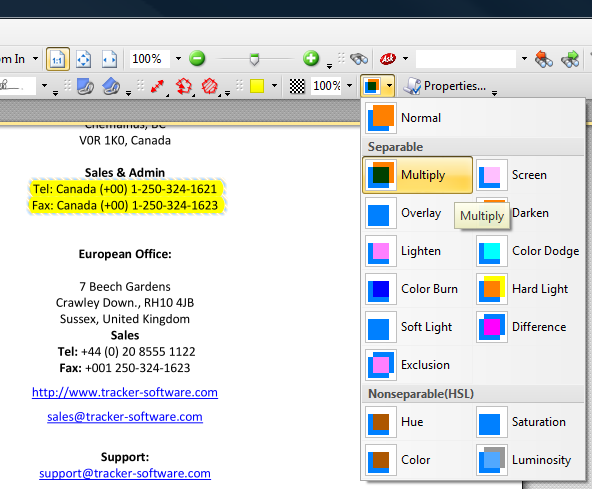The image size is (592, 489).
Task: Click the Fit Page icon
Action: pos(83,59)
